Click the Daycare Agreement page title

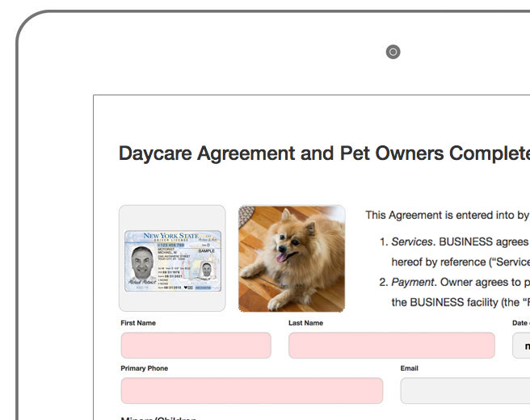pyautogui.click(x=323, y=153)
